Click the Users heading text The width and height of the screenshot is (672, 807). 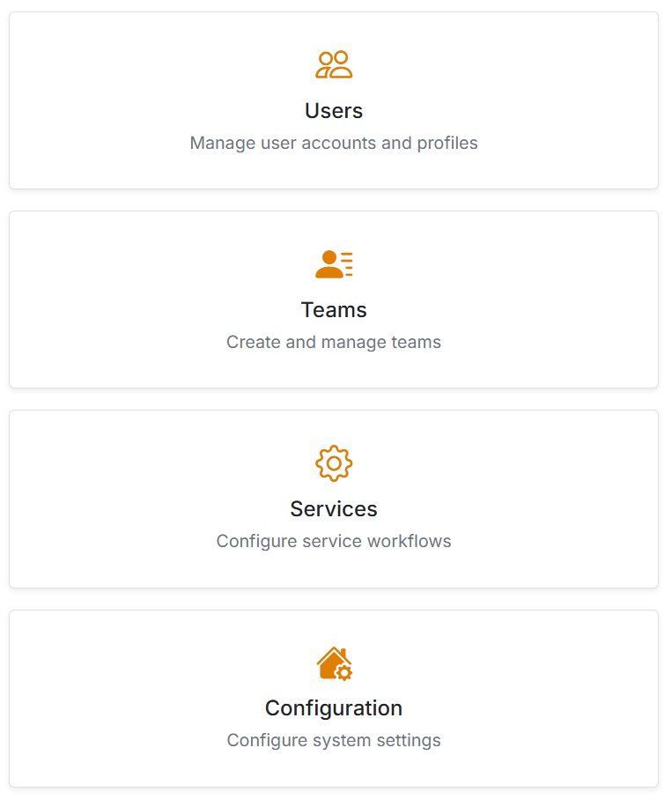334,111
